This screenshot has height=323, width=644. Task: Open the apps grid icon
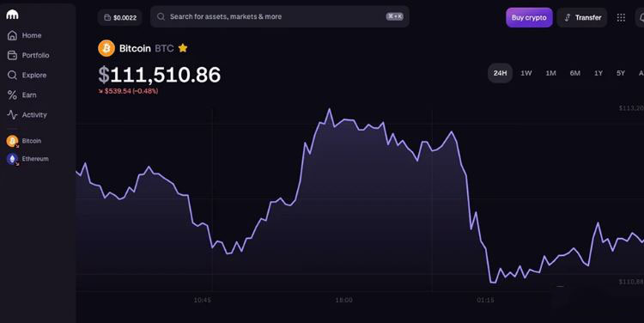pos(621,17)
